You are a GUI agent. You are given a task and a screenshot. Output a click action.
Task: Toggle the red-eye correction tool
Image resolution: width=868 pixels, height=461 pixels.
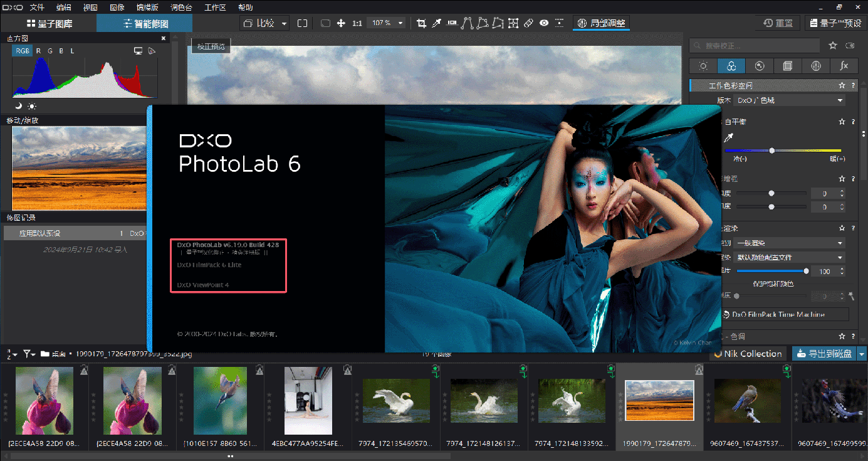click(x=543, y=23)
